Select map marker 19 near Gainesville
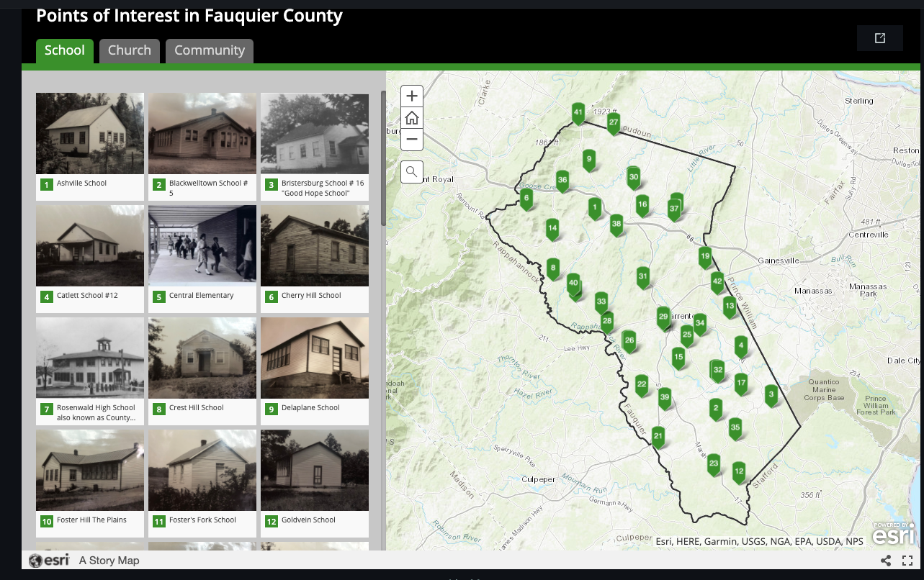Image resolution: width=924 pixels, height=580 pixels. [x=705, y=256]
